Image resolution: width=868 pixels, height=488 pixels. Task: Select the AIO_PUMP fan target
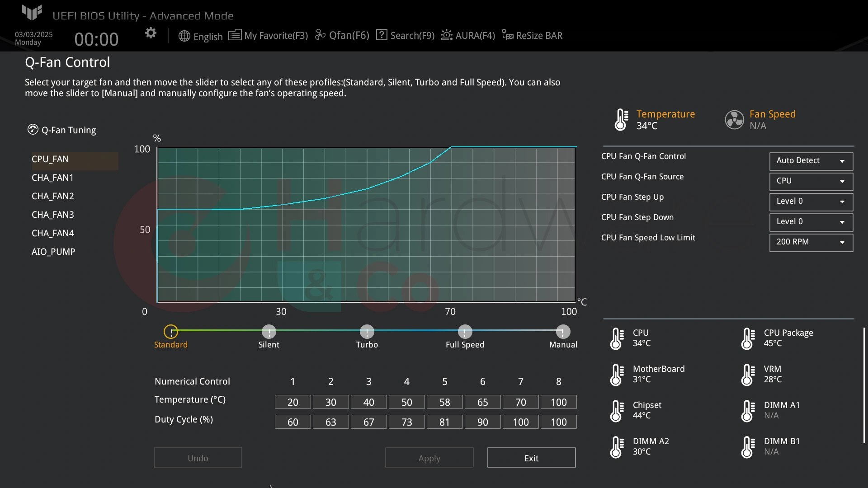pos(53,251)
